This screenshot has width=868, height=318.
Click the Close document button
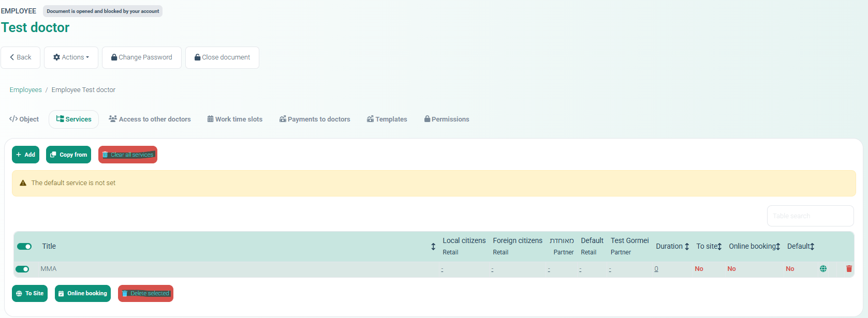click(222, 57)
